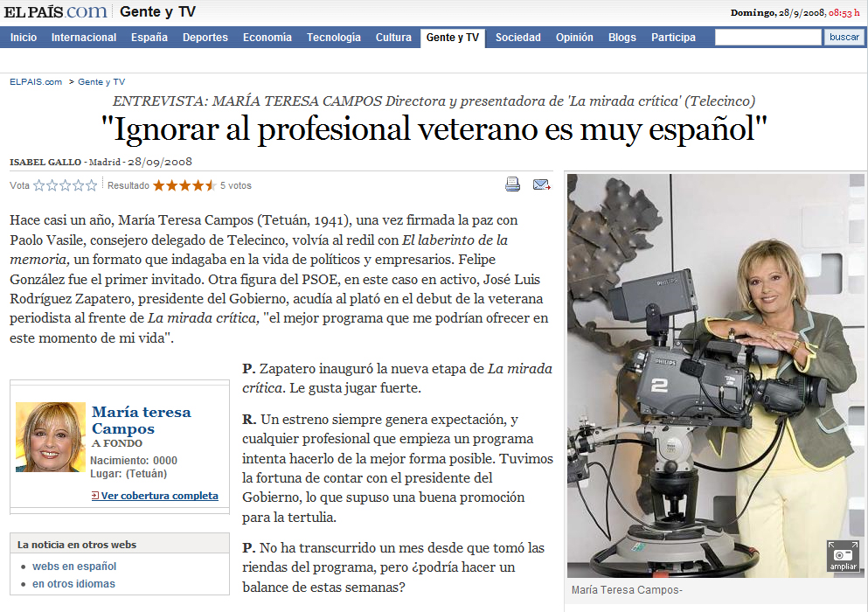868x612 pixels.
Task: Rate article with the first vote star
Action: point(38,185)
